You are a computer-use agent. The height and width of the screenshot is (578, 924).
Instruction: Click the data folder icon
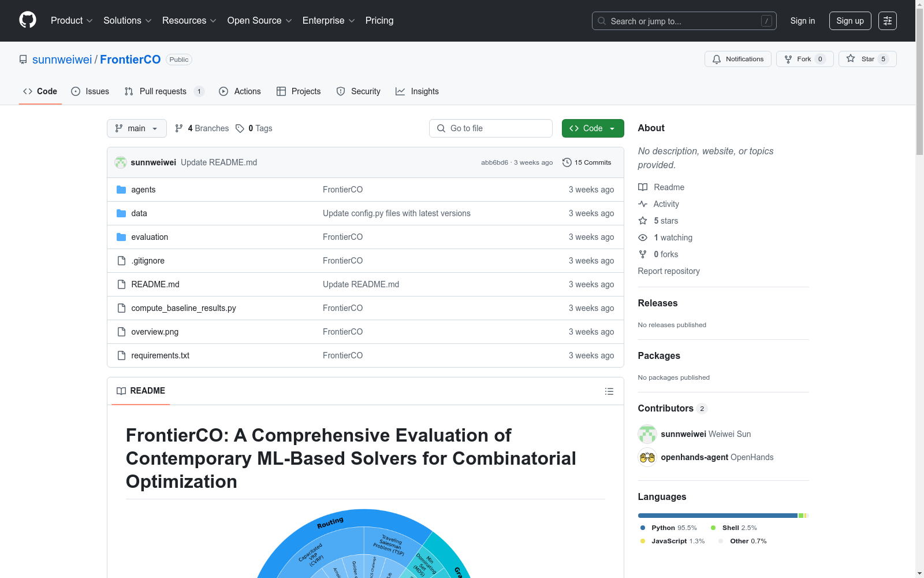(121, 213)
